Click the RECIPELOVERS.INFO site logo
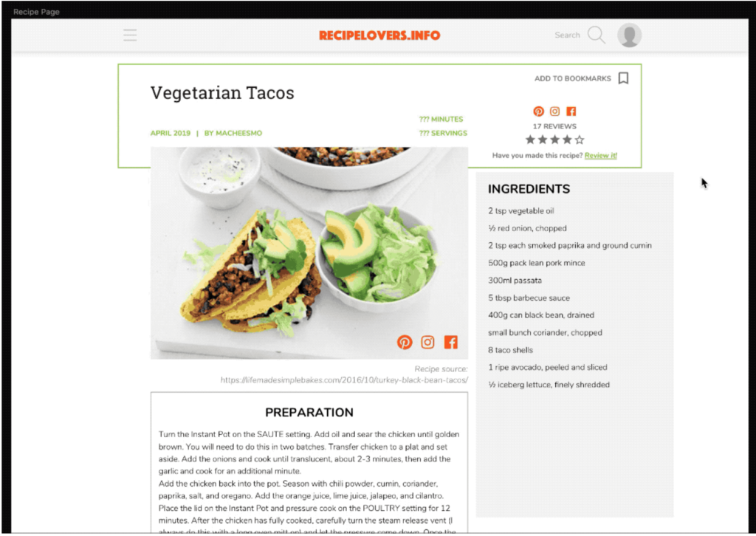The width and height of the screenshot is (756, 536). tap(379, 35)
